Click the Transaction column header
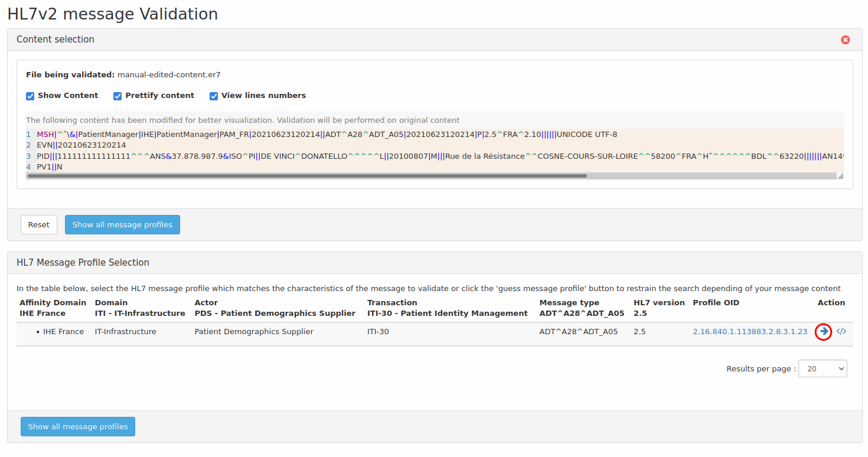Viewport: 868px width, 457px height. click(391, 302)
